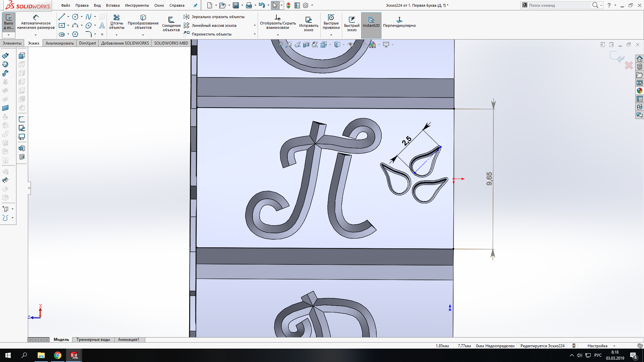Click the Section View icon in view toolbar
Screen dimensions: 644x362
click(x=306, y=45)
